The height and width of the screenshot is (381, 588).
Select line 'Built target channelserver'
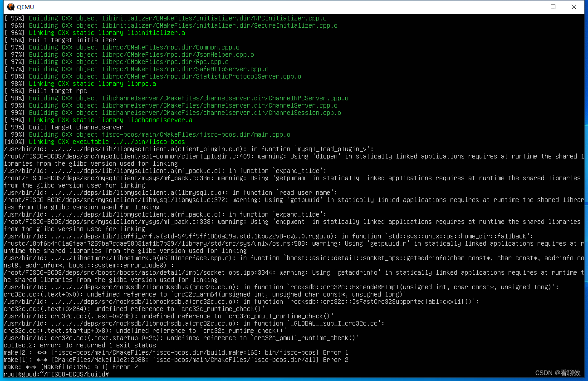pyautogui.click(x=64, y=127)
